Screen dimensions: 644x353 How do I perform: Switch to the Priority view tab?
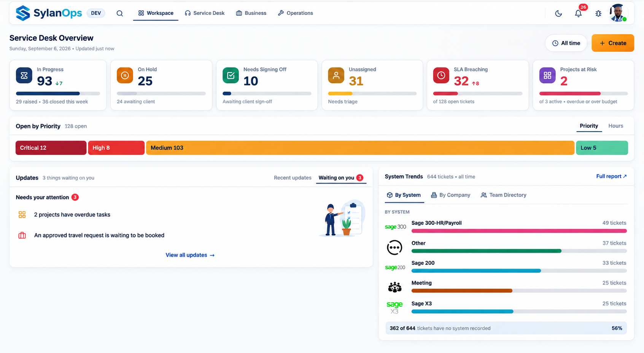[589, 126]
